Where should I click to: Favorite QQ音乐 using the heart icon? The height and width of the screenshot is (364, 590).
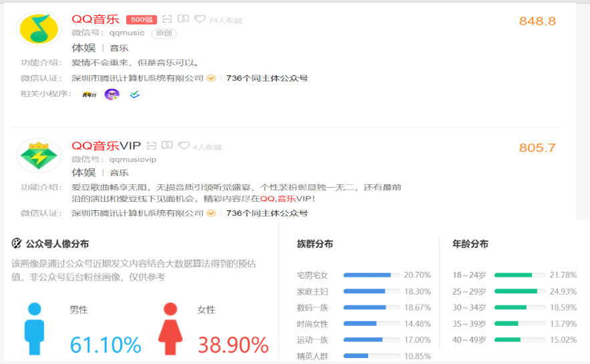pos(200,19)
